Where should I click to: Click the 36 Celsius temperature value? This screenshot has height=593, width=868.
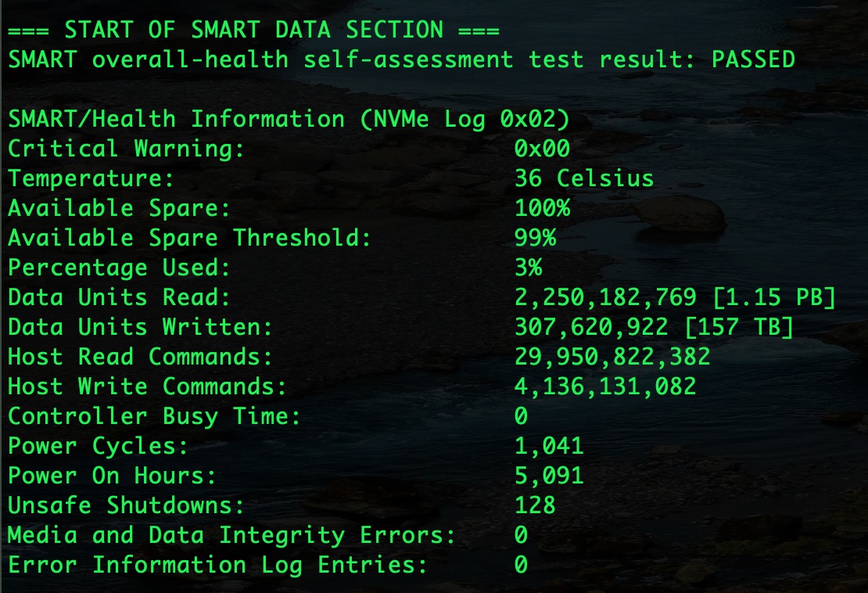583,178
